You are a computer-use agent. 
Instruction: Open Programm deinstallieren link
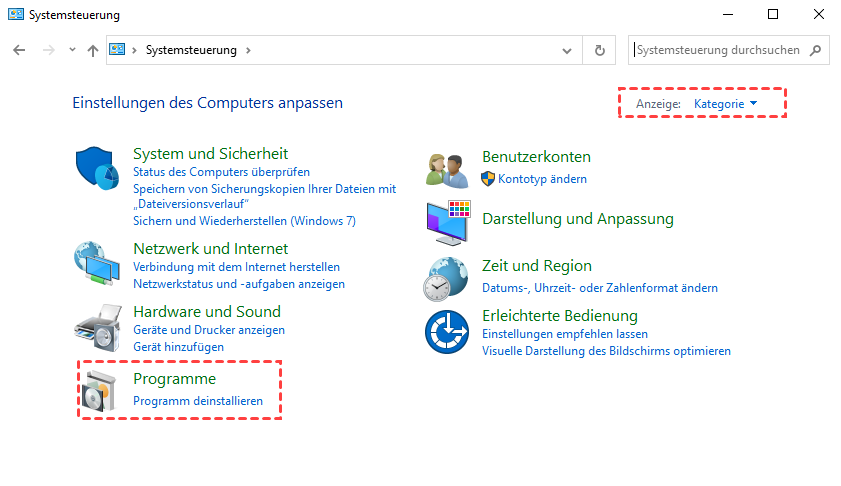[x=198, y=401]
